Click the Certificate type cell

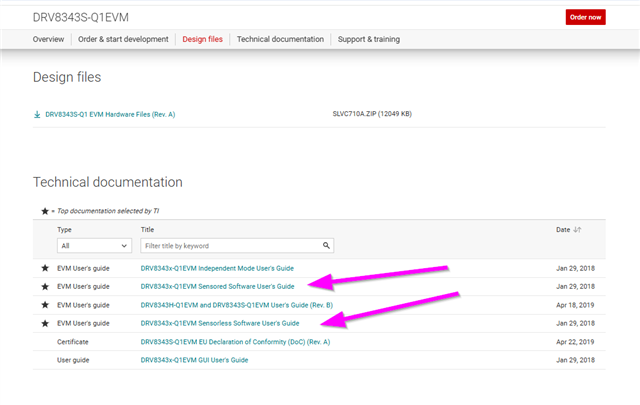tap(73, 342)
